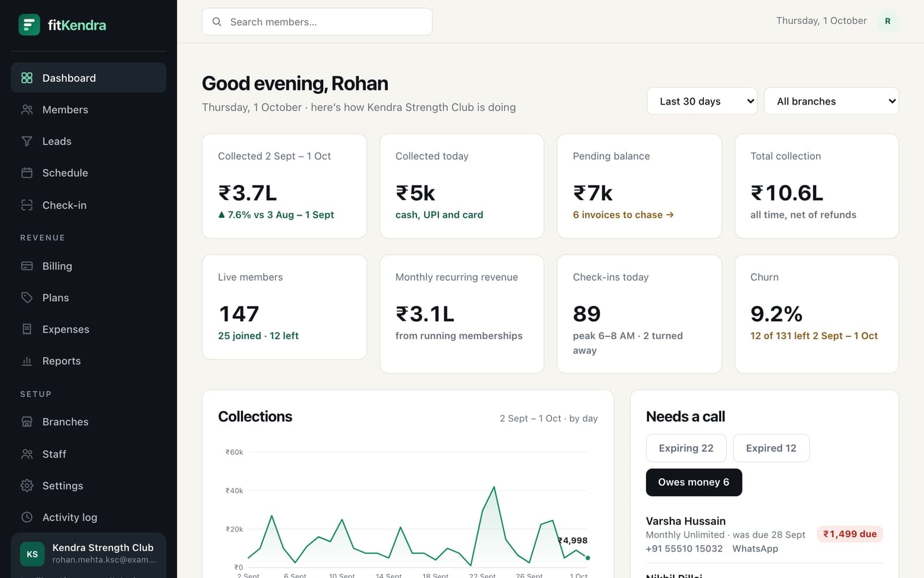Screen dimensions: 924x578
Task: Select the Owes money 6 filter
Action: [x=694, y=482]
